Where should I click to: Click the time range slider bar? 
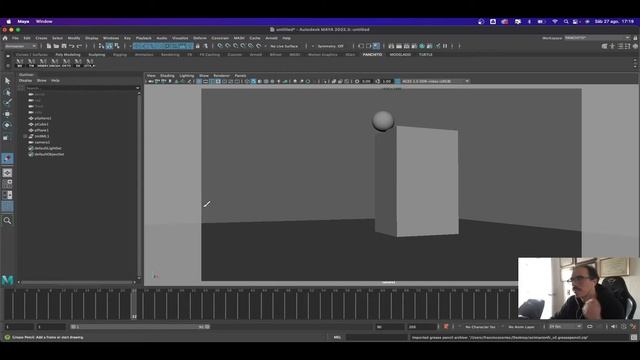click(140, 327)
